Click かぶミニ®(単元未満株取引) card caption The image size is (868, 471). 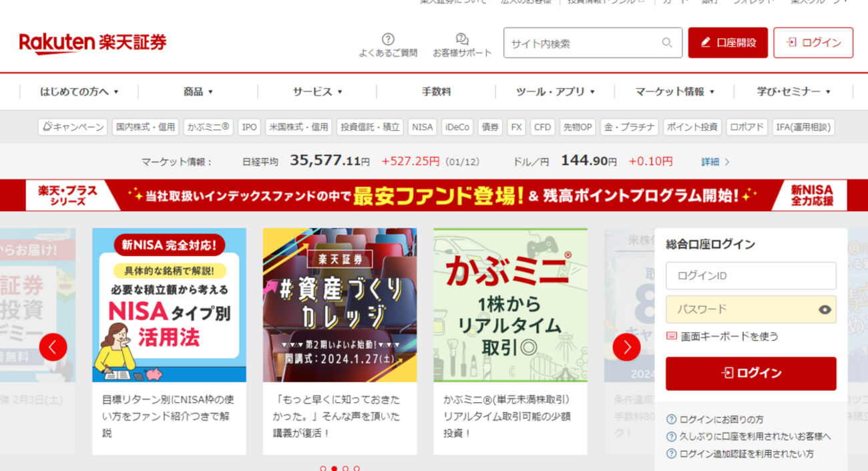[x=507, y=416]
